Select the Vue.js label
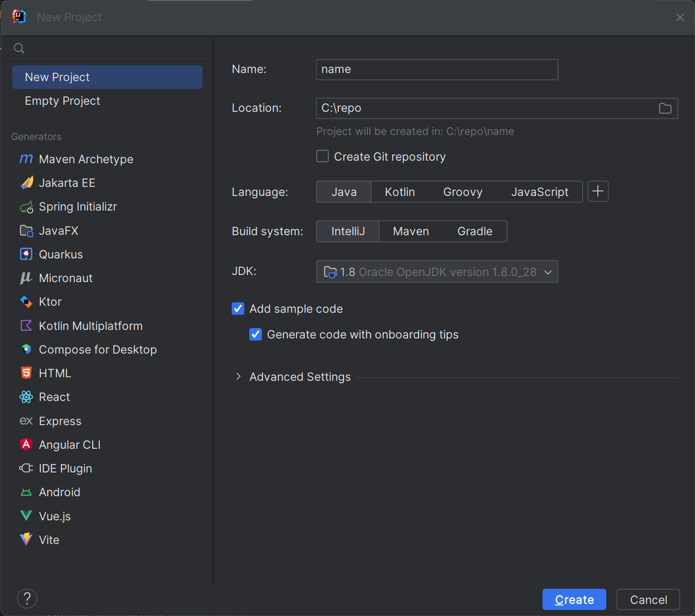The image size is (695, 616). (x=55, y=516)
